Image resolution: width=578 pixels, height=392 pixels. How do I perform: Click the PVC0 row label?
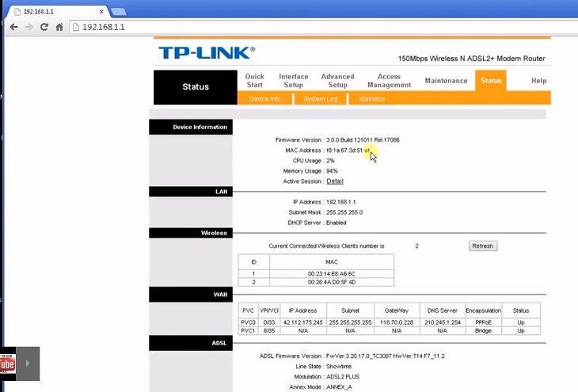248,322
